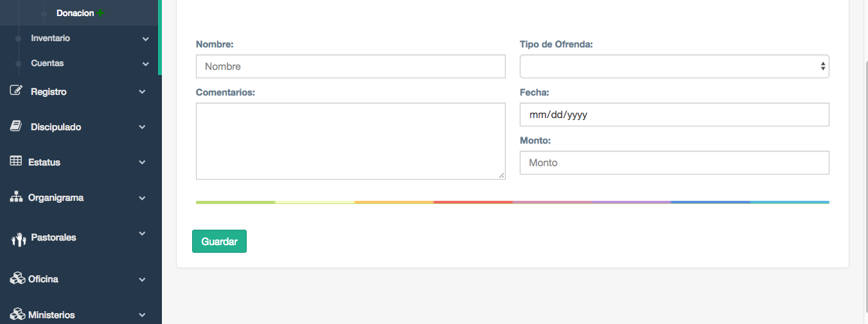Click the Registro pencil-edit icon
The width and height of the screenshot is (868, 324).
(x=17, y=91)
